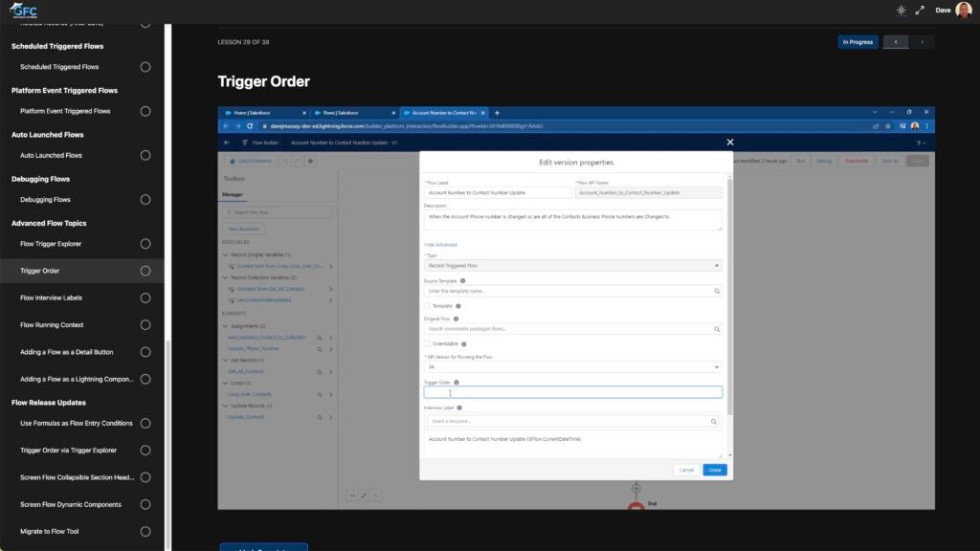Mark Scheduled Triggered Flows lesson complete circle

(145, 67)
